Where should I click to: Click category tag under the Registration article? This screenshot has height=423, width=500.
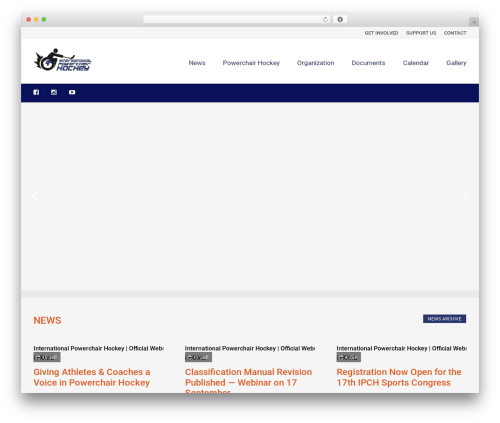pos(348,357)
